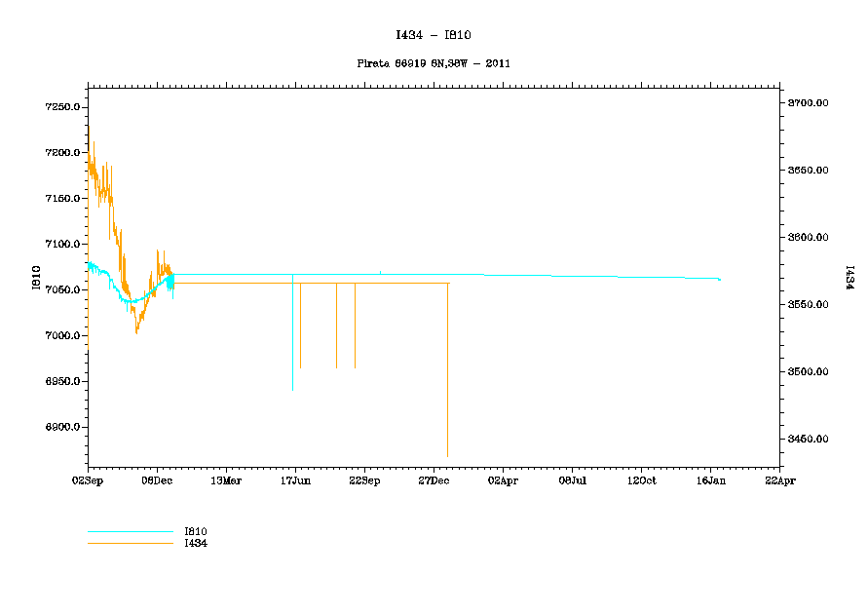Select the I434 legend text label

click(196, 543)
